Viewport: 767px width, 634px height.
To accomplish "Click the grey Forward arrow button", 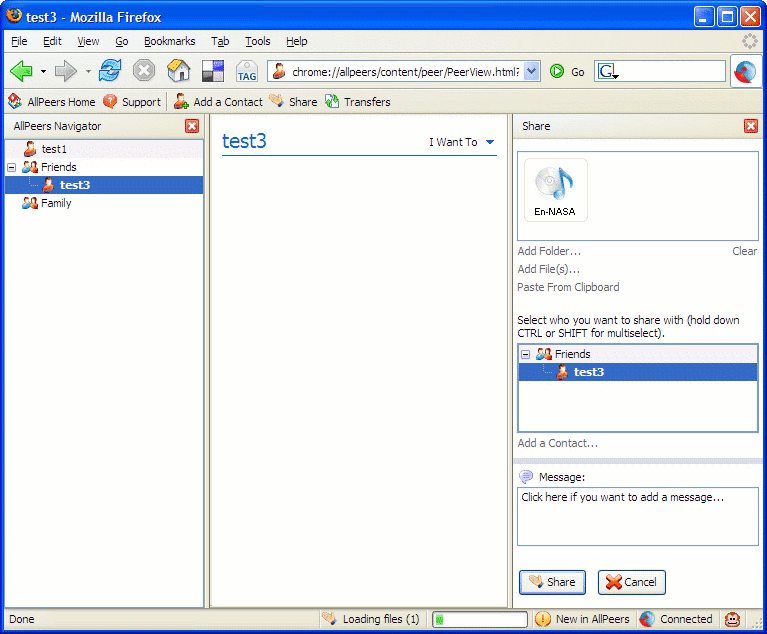I will click(66, 71).
